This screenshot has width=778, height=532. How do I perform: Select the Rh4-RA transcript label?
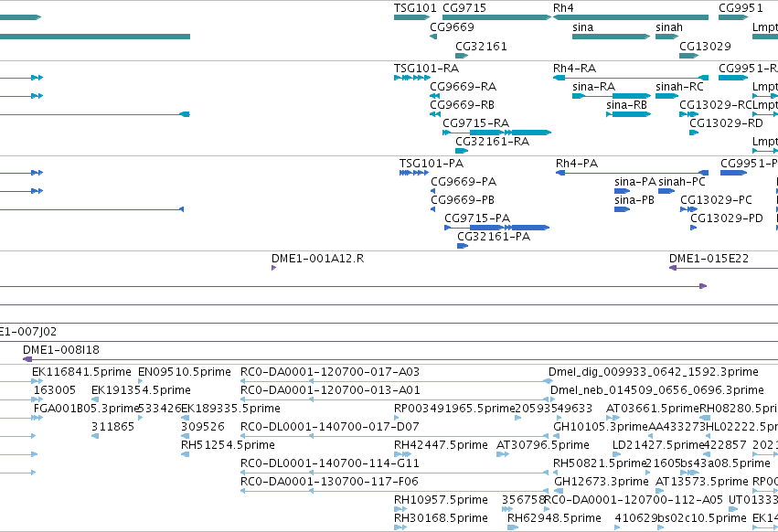pyautogui.click(x=574, y=68)
